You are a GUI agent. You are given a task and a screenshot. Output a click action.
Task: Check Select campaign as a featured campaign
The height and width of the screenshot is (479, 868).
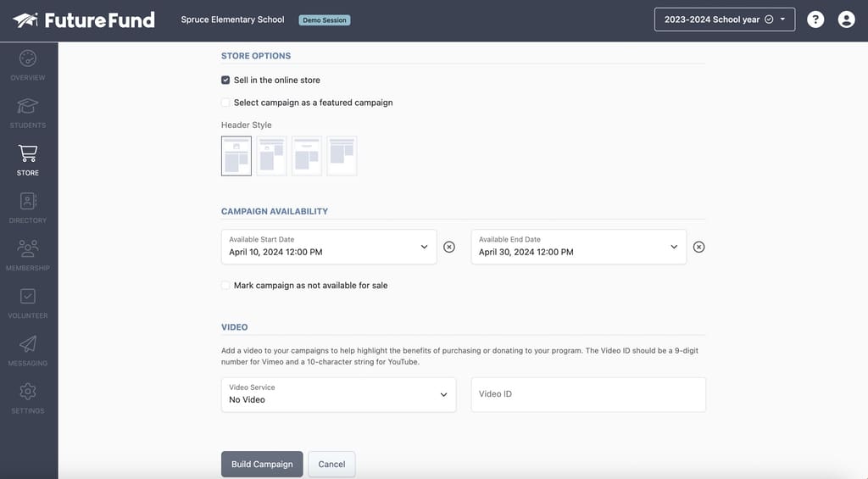225,103
